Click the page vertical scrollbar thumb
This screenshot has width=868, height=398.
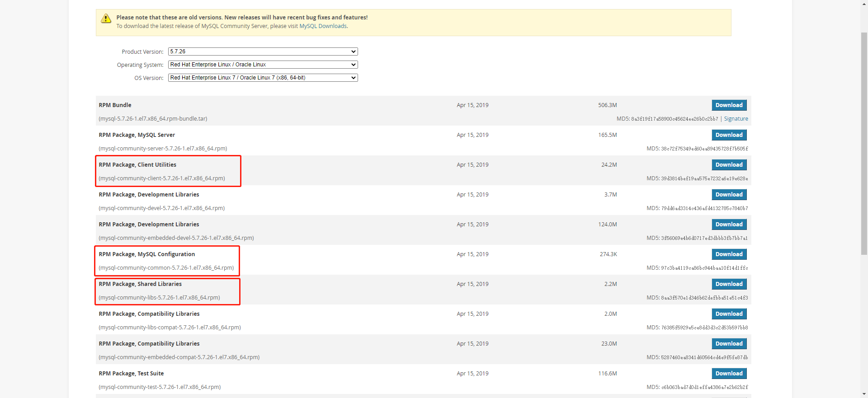click(864, 144)
